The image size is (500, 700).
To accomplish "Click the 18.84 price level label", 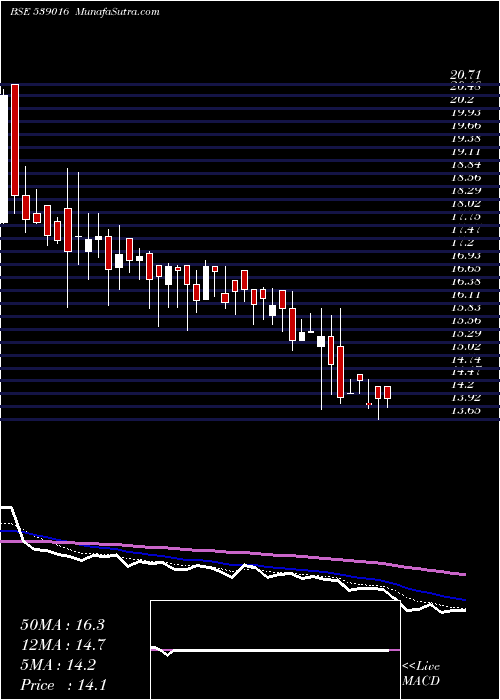I will click(x=466, y=165).
